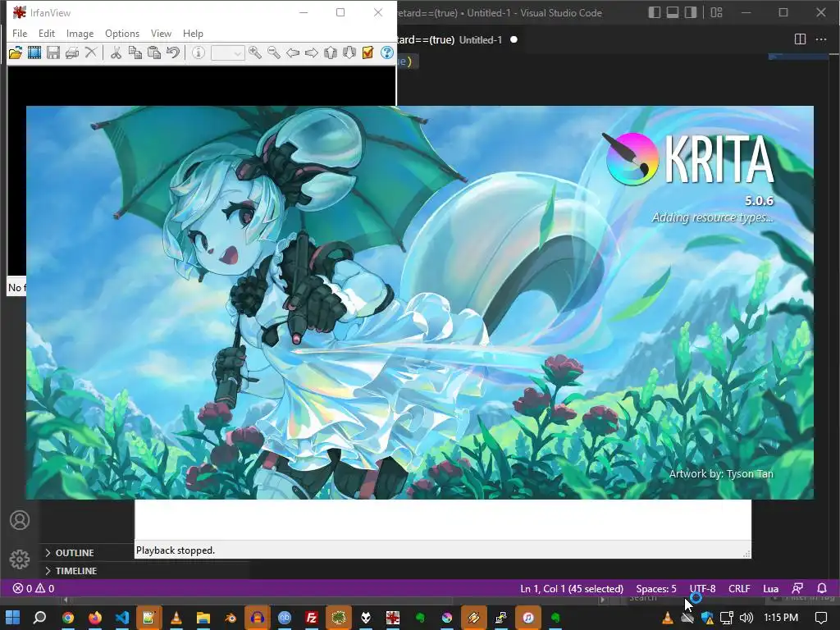Screen dimensions: 840x630
Task: Click the Undo arrow icon in IrfanView
Action: 173,52
